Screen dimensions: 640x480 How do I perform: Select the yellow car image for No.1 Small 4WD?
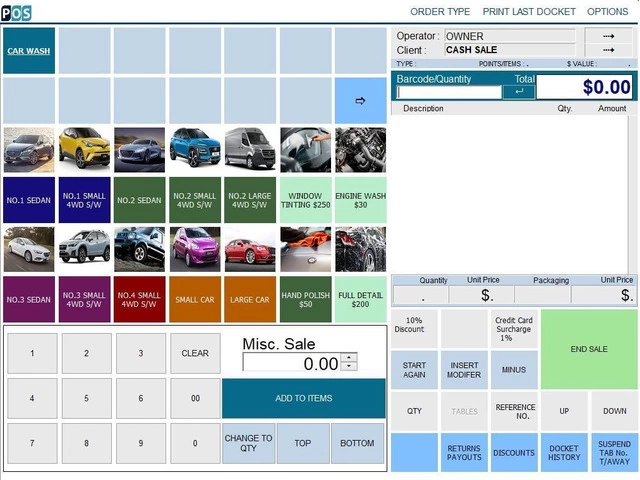[x=84, y=150]
